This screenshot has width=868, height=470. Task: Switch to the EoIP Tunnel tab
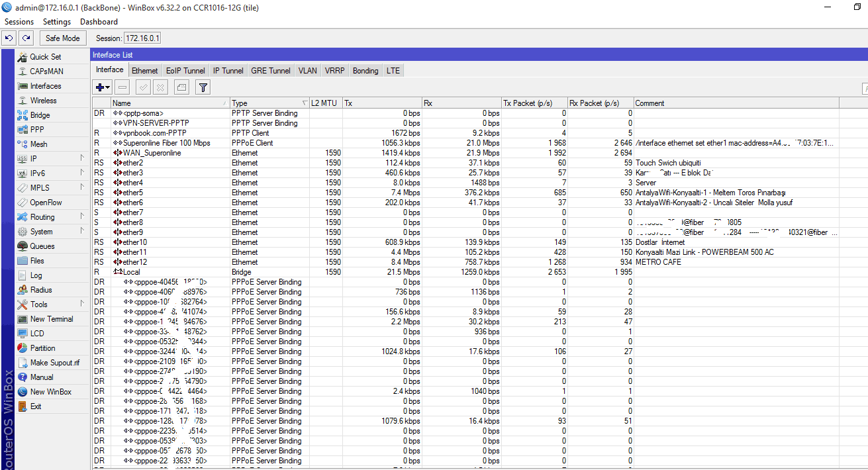[x=185, y=71]
